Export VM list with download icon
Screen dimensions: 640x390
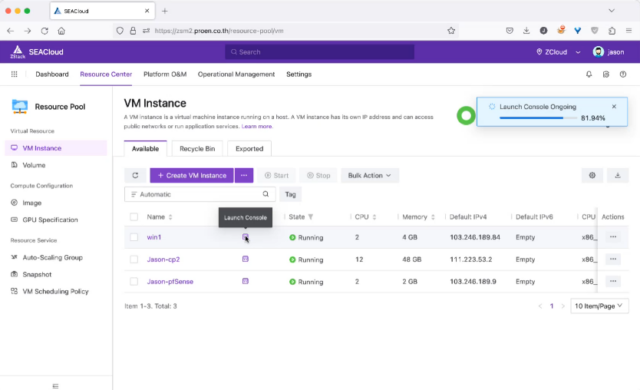(x=618, y=175)
